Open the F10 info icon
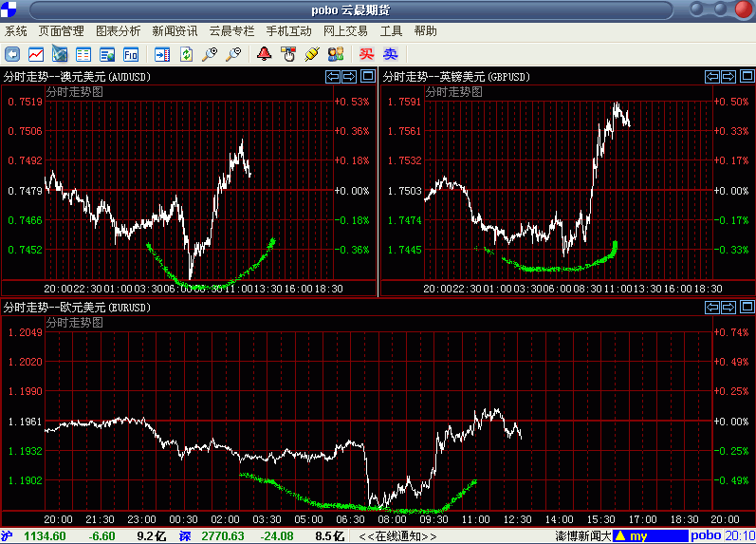 [131, 54]
